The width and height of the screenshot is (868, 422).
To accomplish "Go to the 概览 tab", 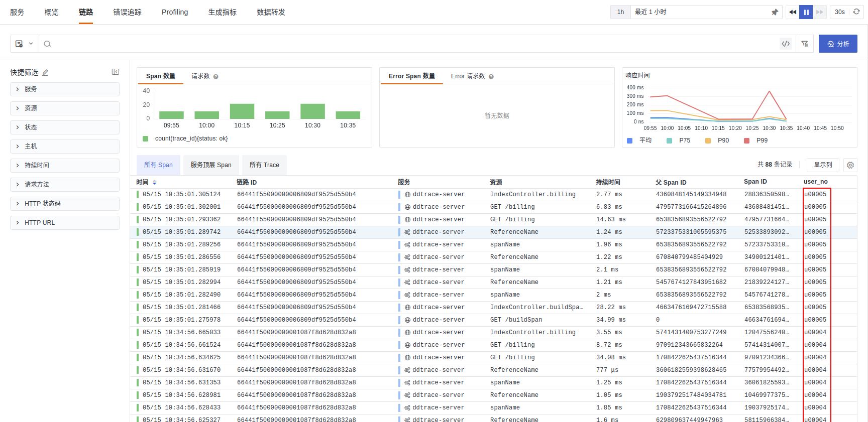I will point(51,12).
